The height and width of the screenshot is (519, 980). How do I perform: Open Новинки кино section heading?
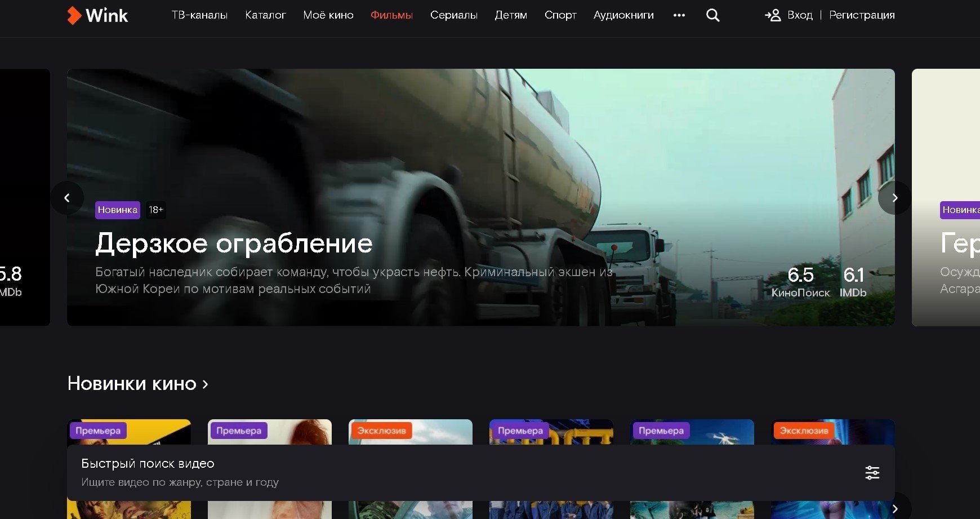click(132, 384)
